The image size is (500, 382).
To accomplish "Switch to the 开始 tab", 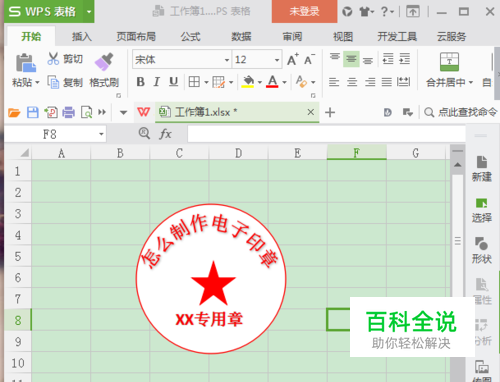I will tap(31, 36).
